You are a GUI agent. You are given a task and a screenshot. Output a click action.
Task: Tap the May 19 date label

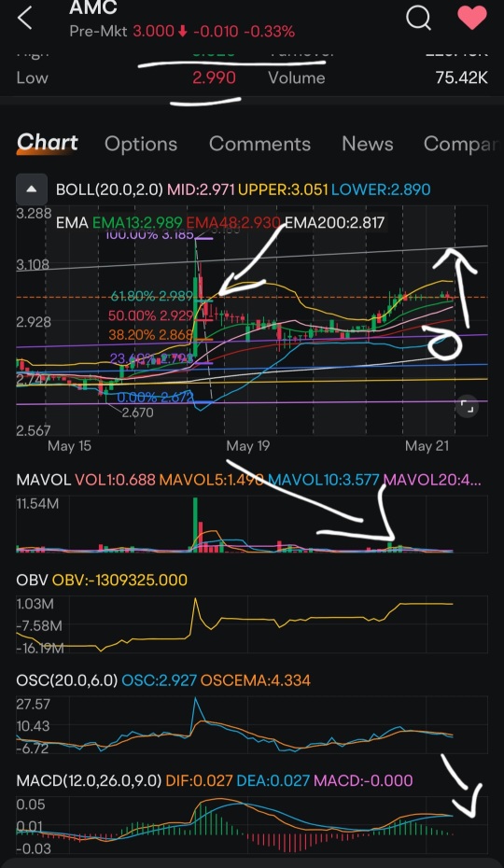(x=248, y=446)
